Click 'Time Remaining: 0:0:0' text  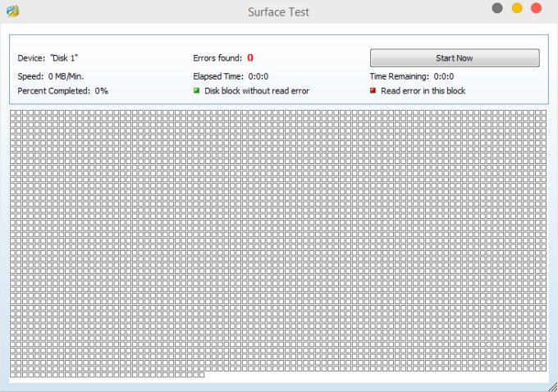[x=412, y=76]
